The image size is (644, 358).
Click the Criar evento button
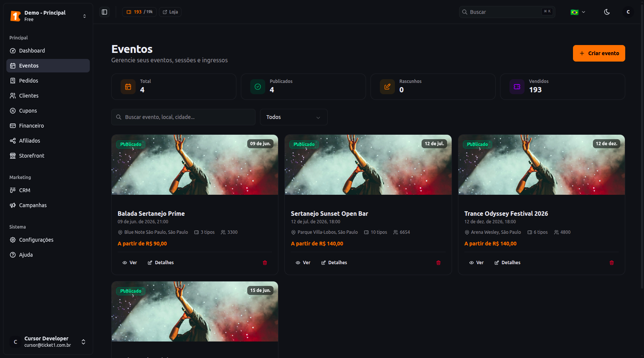[599, 53]
